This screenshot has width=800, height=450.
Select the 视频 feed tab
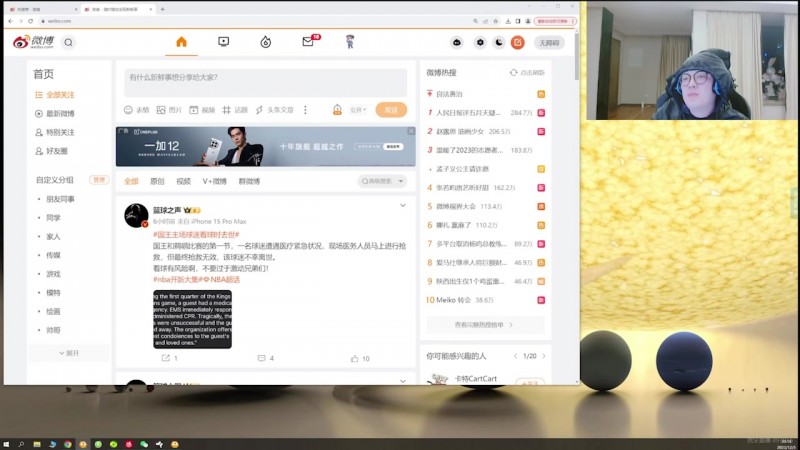pyautogui.click(x=183, y=181)
